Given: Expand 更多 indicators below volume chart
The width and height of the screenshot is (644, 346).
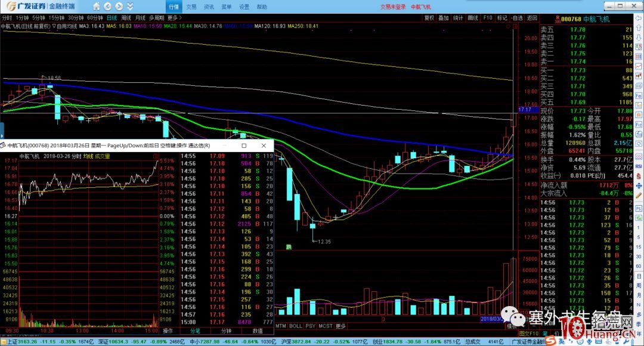Looking at the screenshot, I should pyautogui.click(x=341, y=326).
